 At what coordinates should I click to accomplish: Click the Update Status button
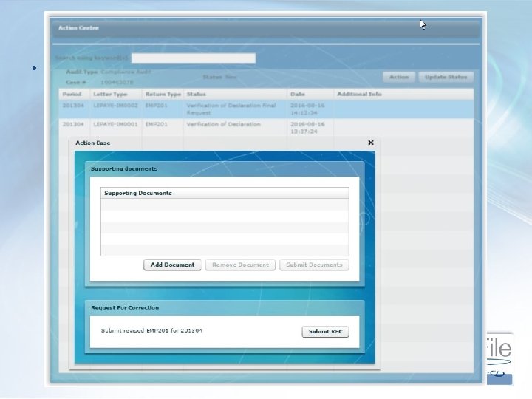click(446, 77)
